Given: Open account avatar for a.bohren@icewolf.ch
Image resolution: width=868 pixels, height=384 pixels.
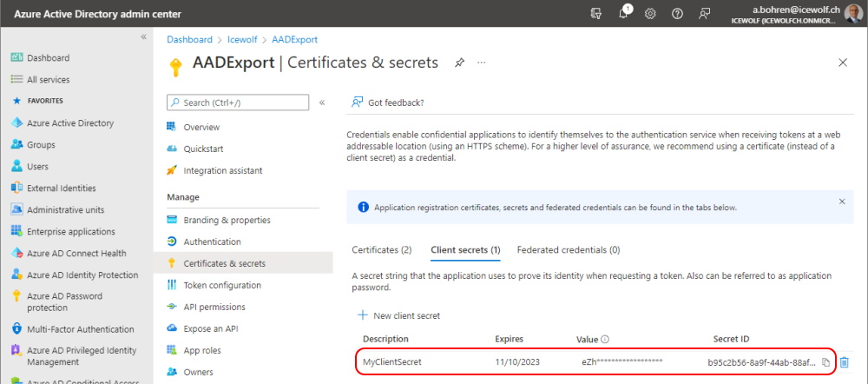Looking at the screenshot, I should pos(852,14).
